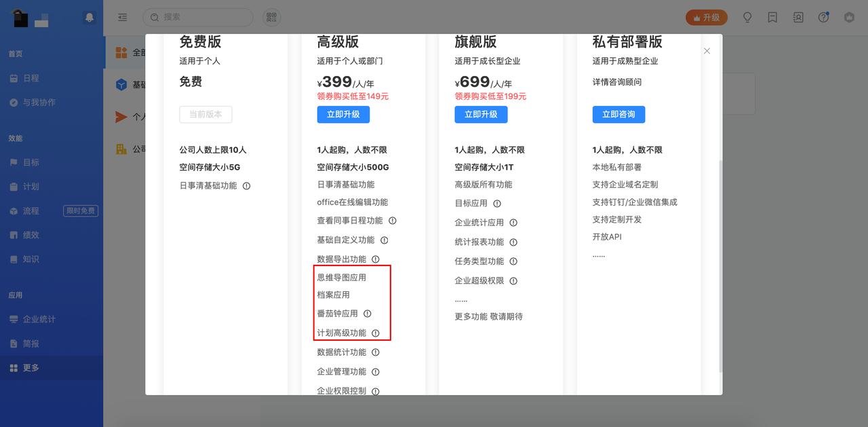Click 领券购买低至149元 coupon text
The height and width of the screenshot is (427, 868).
coord(353,96)
